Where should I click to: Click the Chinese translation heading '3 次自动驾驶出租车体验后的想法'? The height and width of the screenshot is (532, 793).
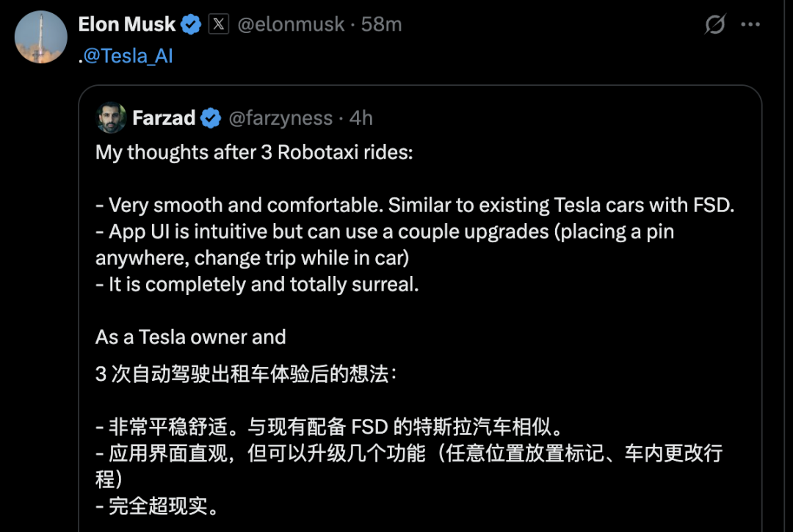246,374
